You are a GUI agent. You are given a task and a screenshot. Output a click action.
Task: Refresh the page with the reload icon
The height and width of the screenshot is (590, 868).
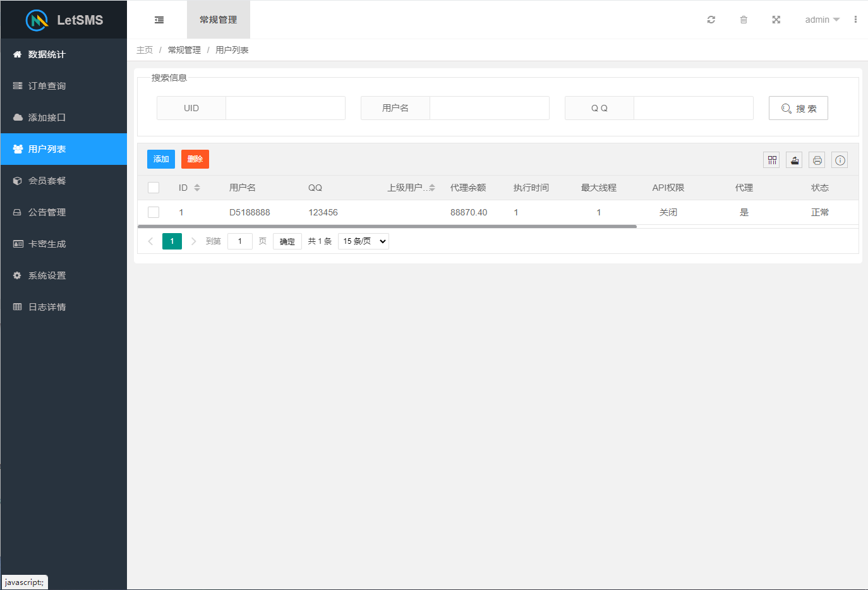coord(711,20)
